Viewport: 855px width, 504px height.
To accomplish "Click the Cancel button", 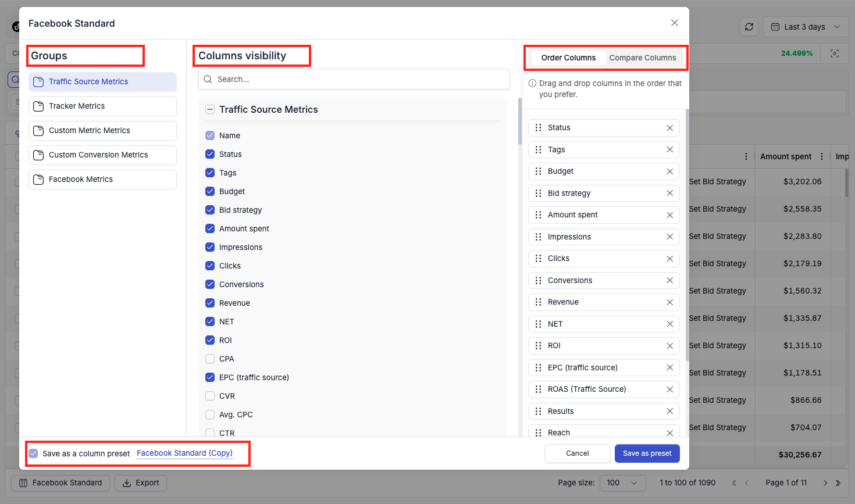I will pyautogui.click(x=578, y=453).
